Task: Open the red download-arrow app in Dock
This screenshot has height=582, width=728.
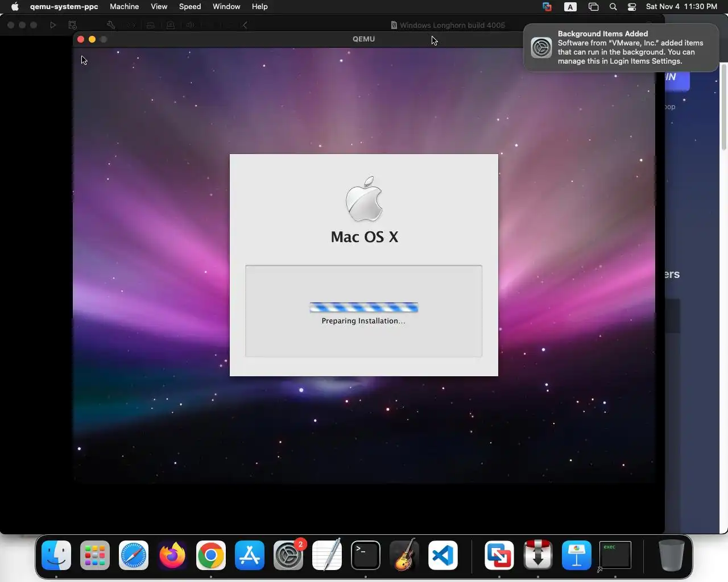Action: tap(538, 555)
